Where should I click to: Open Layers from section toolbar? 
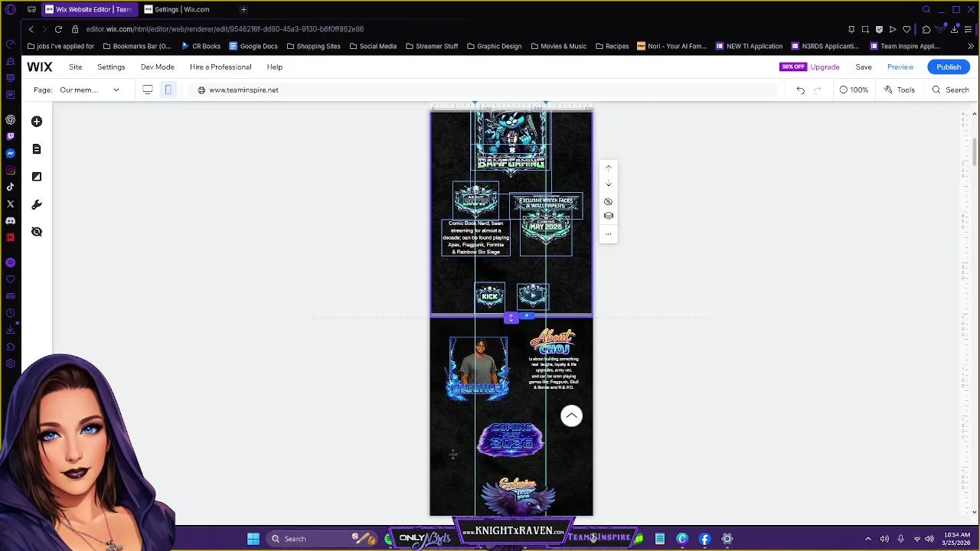[x=609, y=216]
